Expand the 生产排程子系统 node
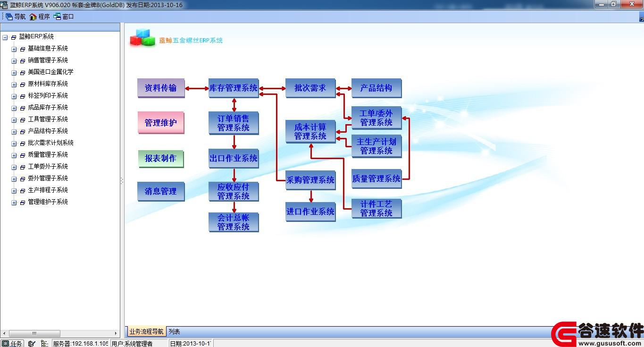 pos(14,190)
